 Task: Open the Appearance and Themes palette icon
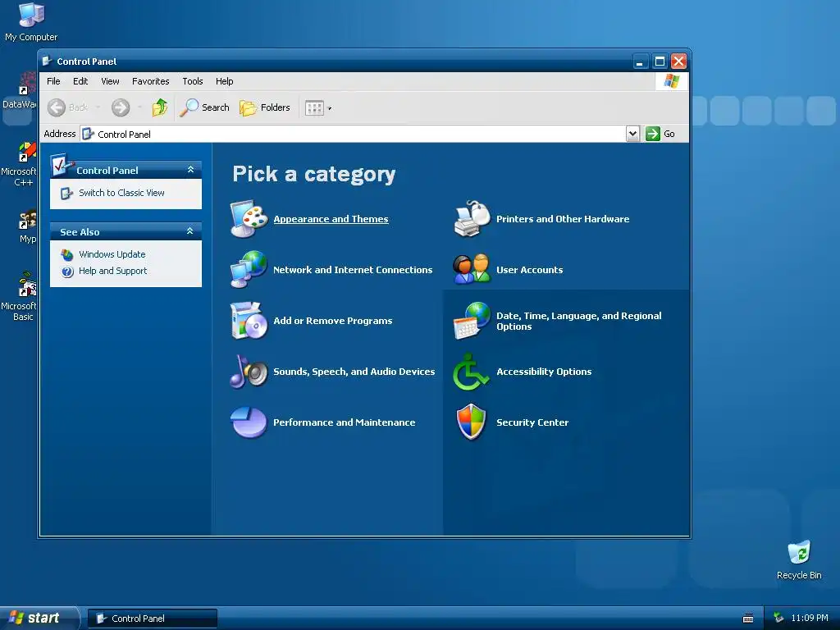click(249, 218)
